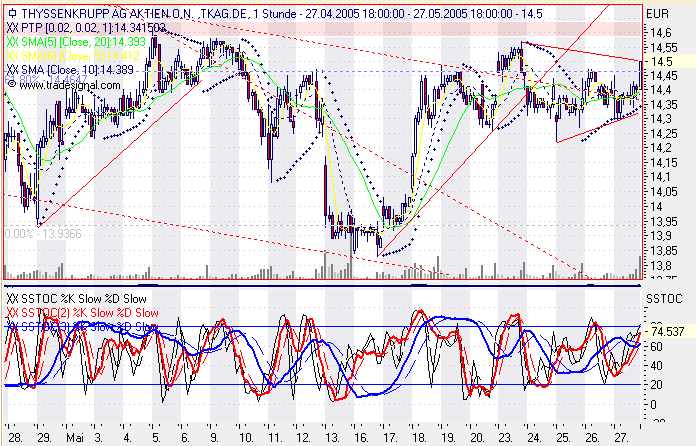Viewport: 696px width, 446px height.
Task: Select the green XX SMA(5) [Close, 20] legend
Action: pyautogui.click(x=76, y=42)
